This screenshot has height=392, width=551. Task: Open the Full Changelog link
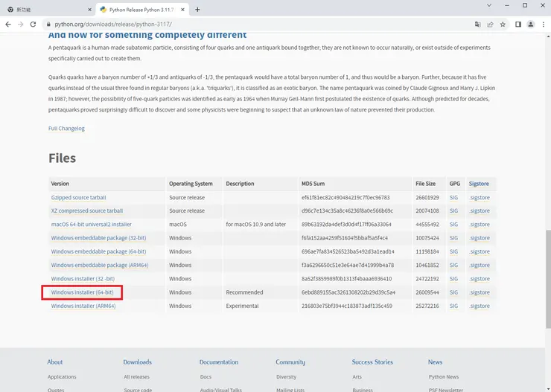[x=66, y=128]
